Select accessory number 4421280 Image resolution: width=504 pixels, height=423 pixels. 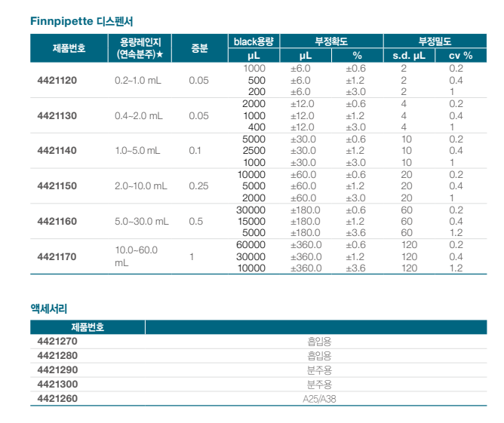(57, 356)
